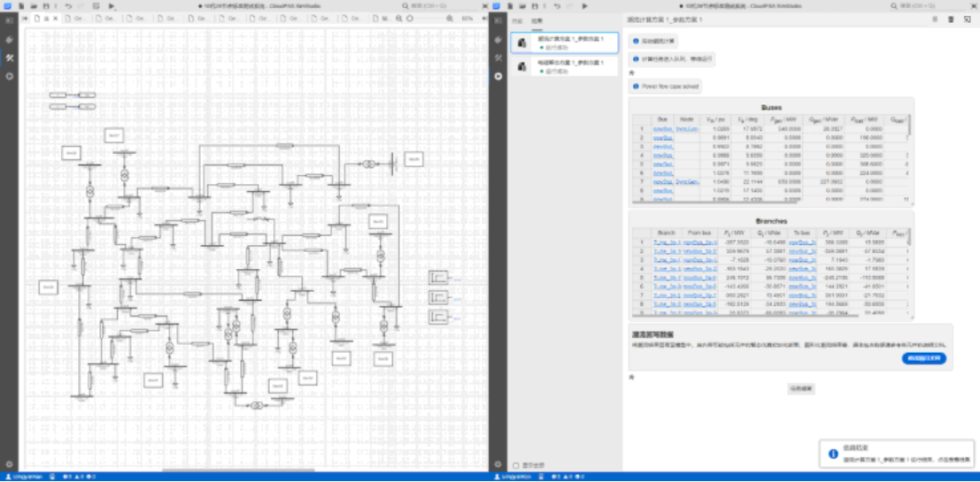The width and height of the screenshot is (980, 482).
Task: Click the blue button in the power flow data card
Action: pos(923,358)
